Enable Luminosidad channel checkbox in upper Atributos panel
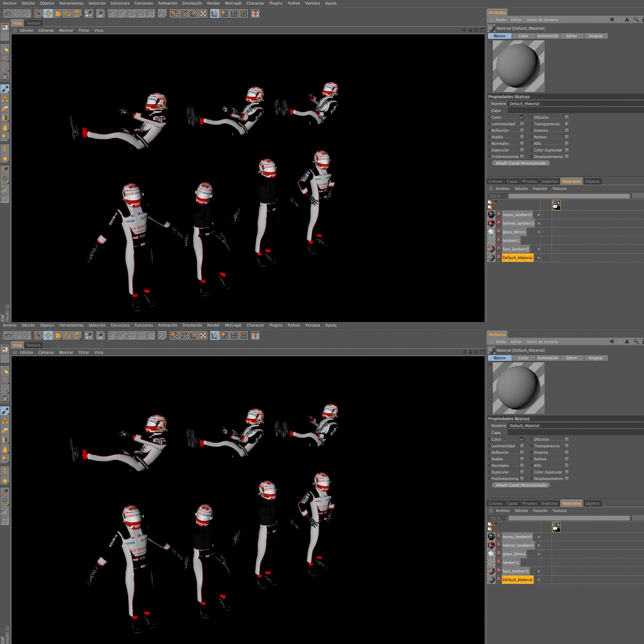Image resolution: width=644 pixels, height=644 pixels. [x=522, y=124]
